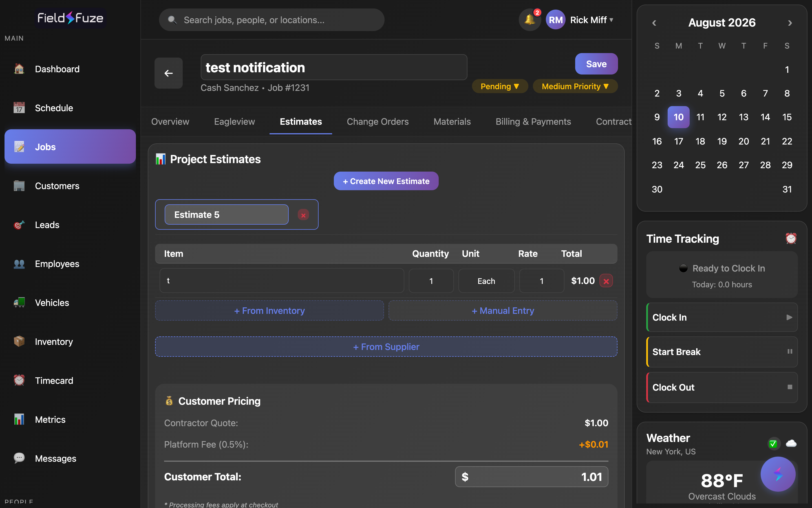
Task: Click the Start Break button
Action: (722, 352)
